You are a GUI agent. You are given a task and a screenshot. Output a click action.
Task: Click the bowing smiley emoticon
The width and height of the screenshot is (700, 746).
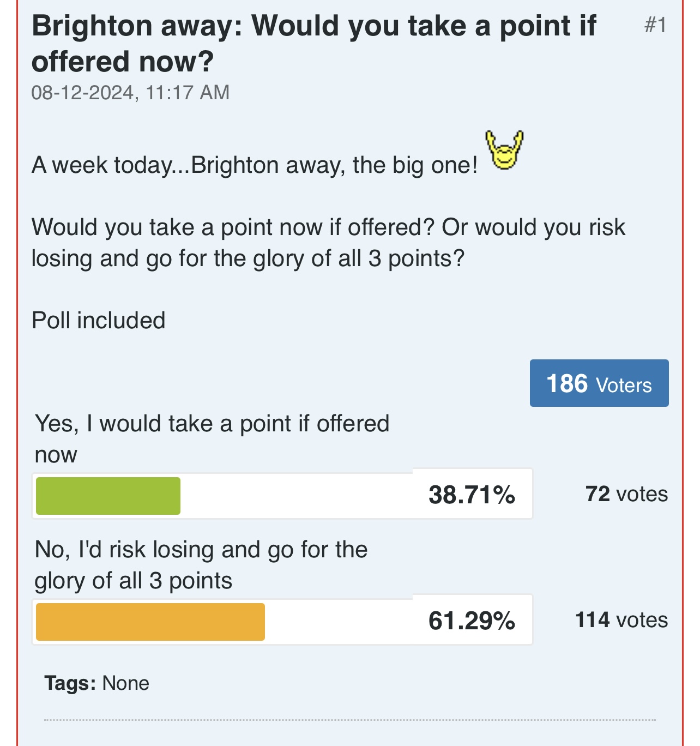pos(504,150)
